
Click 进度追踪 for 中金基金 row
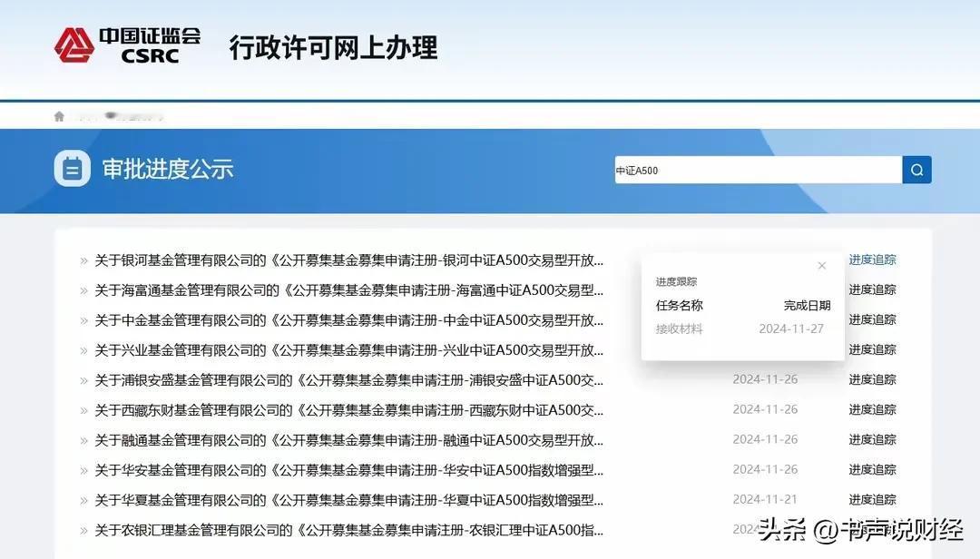point(873,319)
